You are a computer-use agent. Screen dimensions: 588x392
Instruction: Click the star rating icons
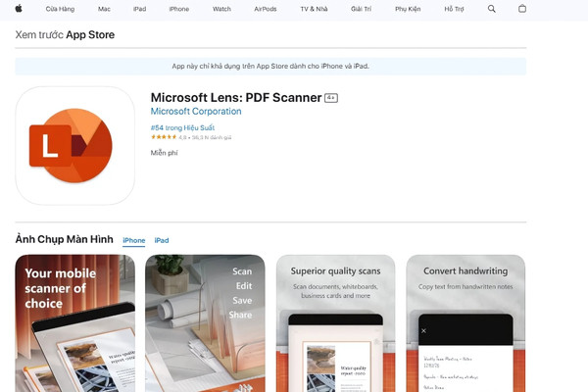point(164,137)
